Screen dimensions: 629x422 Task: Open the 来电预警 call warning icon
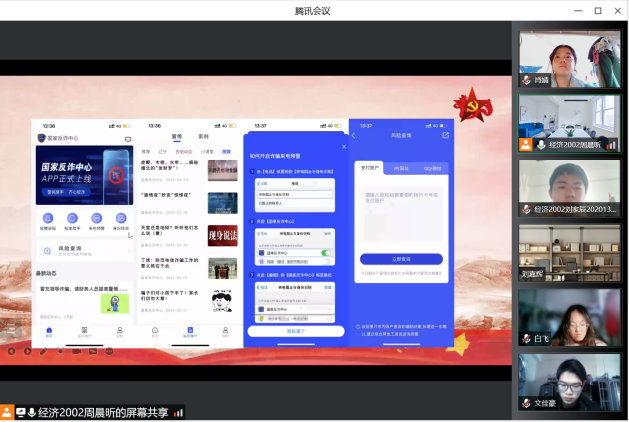click(96, 218)
